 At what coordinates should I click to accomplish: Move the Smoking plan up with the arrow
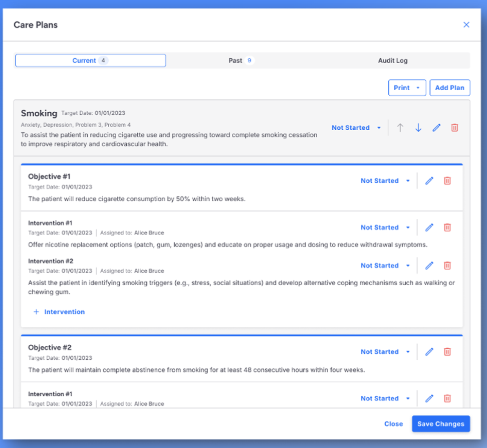(400, 128)
